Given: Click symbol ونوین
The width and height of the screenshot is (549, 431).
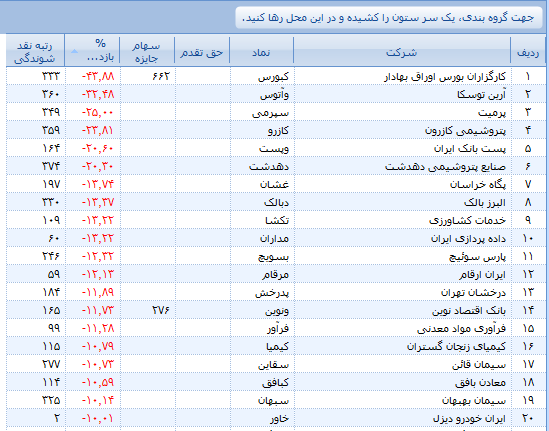Looking at the screenshot, I should click(x=277, y=311).
